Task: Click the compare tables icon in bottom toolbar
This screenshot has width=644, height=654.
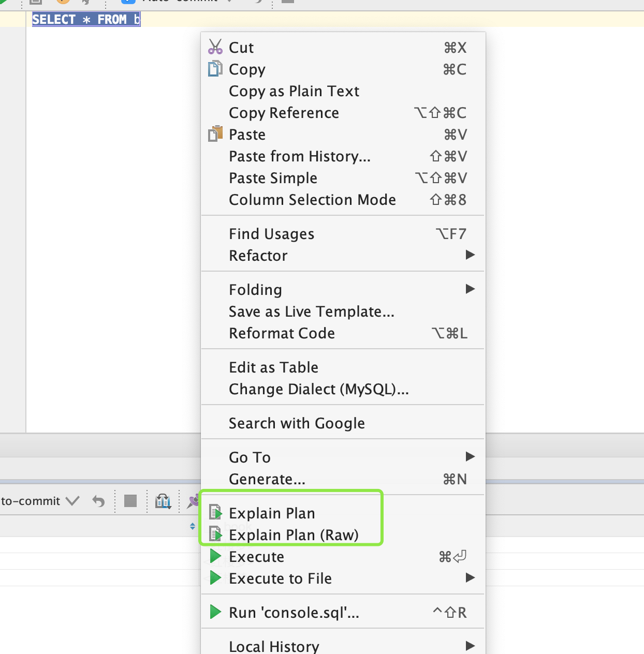Action: pos(163,501)
